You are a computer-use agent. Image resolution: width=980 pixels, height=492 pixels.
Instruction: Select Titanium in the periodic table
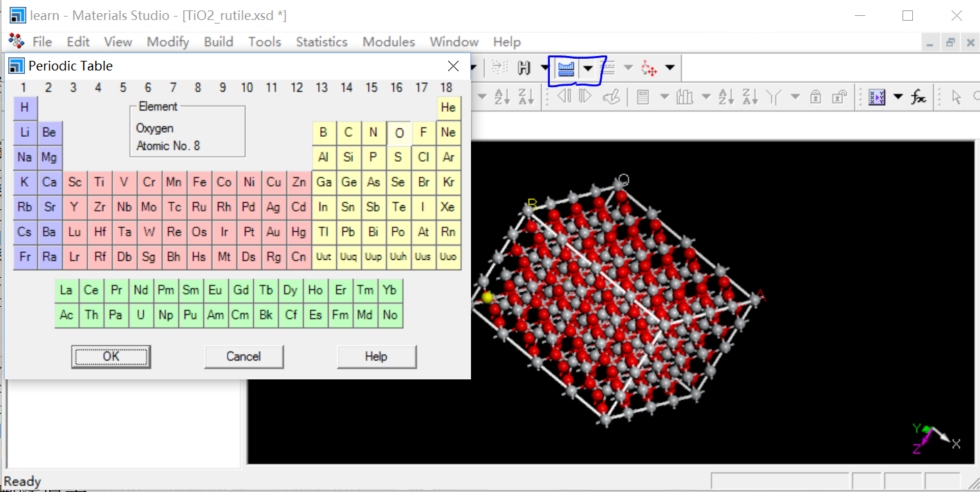tap(99, 182)
